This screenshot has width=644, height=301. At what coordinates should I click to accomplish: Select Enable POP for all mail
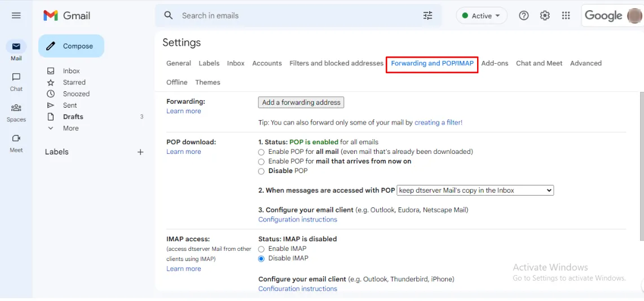261,152
